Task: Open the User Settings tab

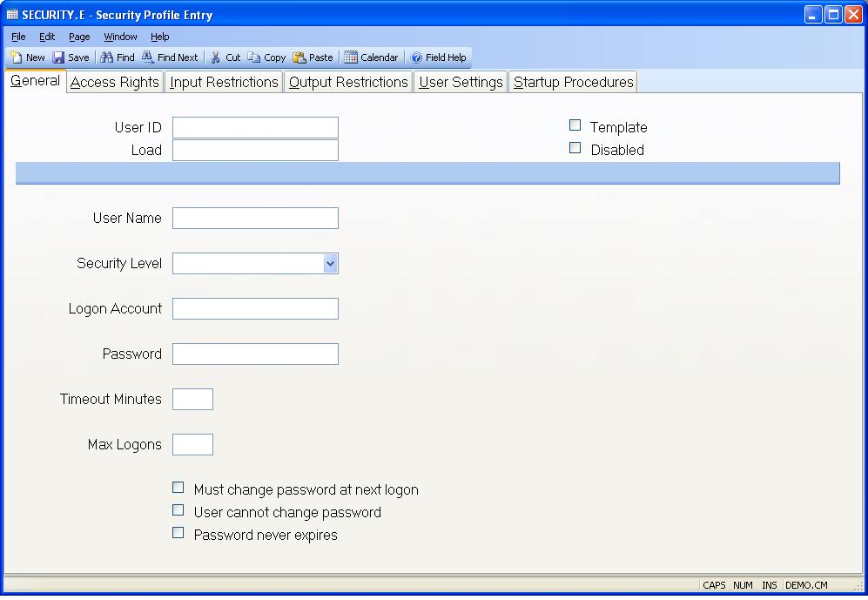Action: (x=461, y=82)
